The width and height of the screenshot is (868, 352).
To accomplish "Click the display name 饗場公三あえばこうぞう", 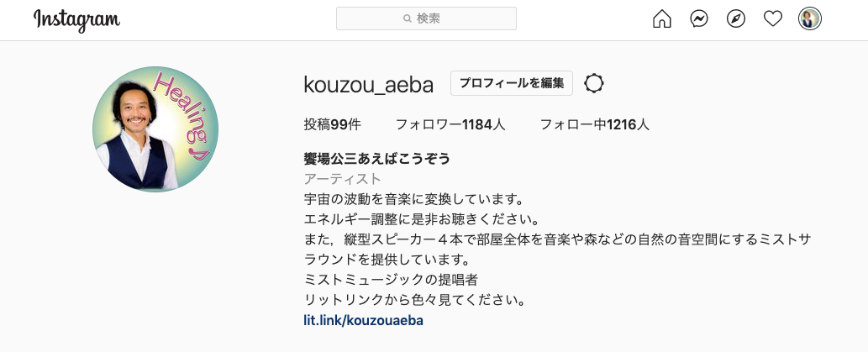I will coord(377,159).
